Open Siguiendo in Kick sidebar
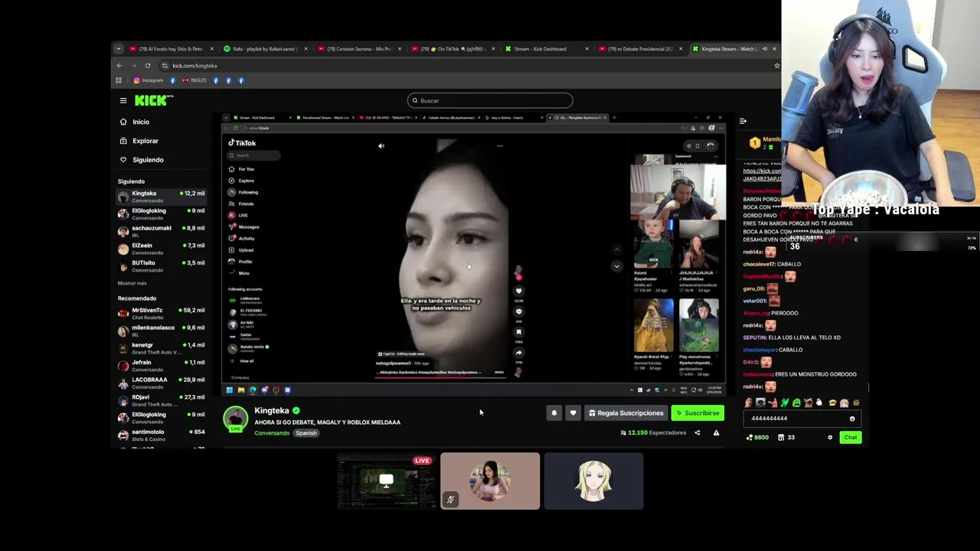 (x=142, y=160)
